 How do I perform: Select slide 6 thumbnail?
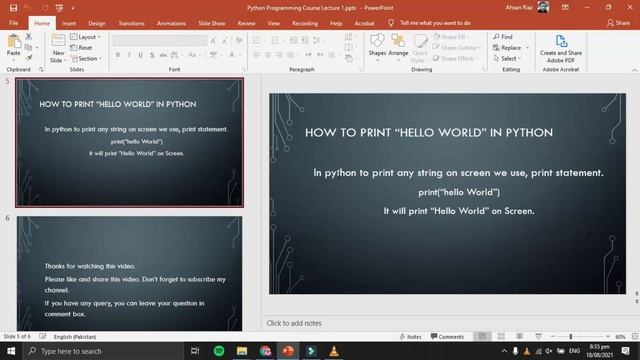[x=129, y=273]
